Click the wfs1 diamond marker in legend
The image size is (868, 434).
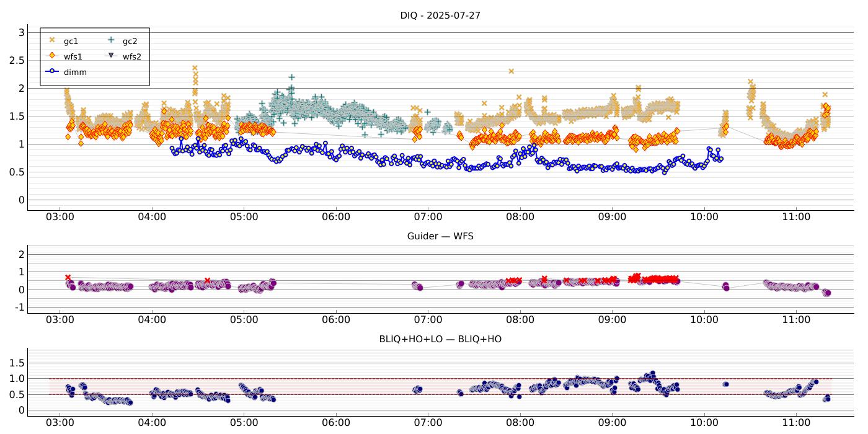[52, 56]
